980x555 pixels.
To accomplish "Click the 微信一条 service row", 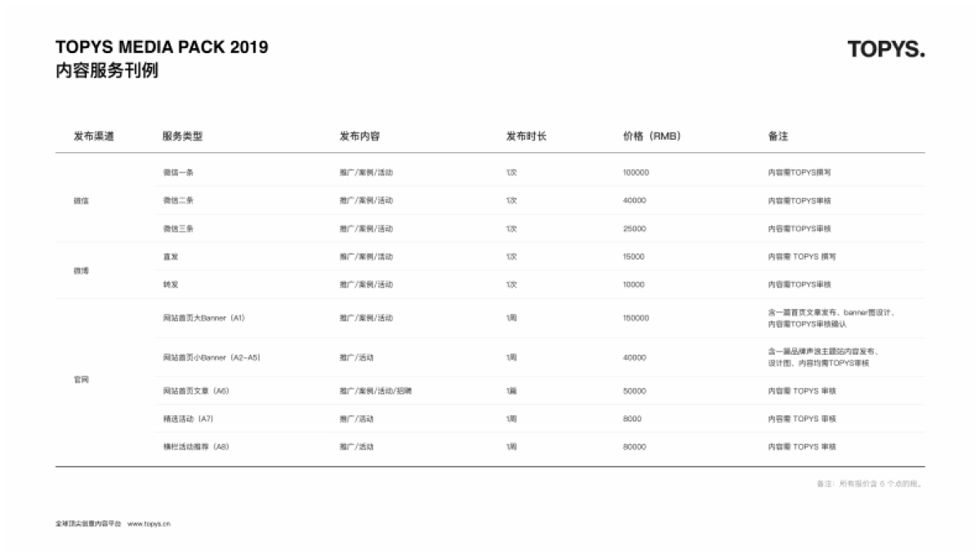I will point(178,173).
